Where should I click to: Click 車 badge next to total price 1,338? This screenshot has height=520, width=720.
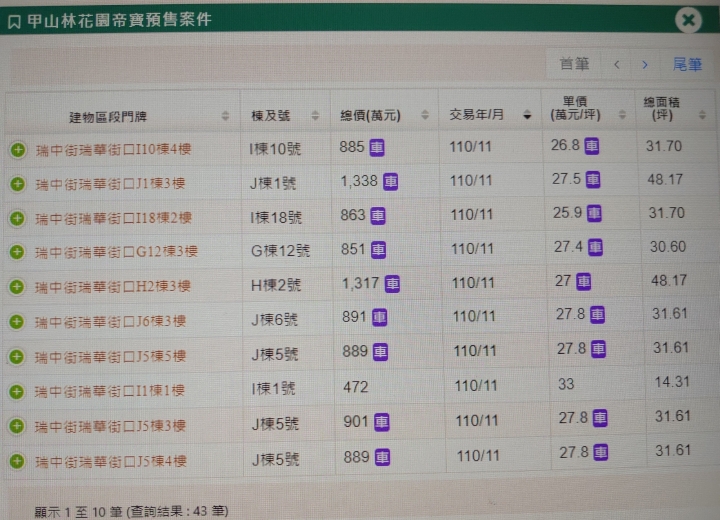(x=390, y=181)
